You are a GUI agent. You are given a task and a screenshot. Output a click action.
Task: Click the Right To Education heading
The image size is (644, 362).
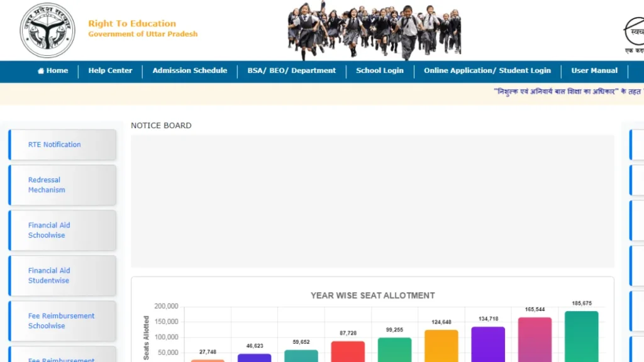132,23
